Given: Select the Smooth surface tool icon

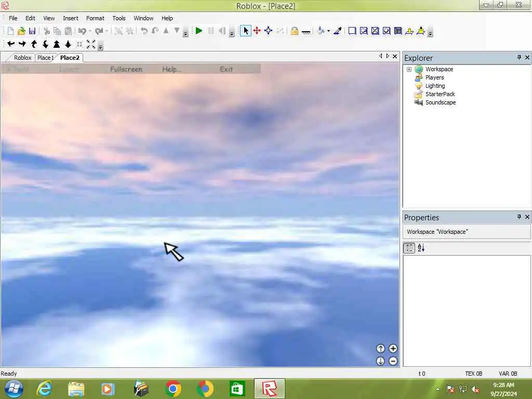Looking at the screenshot, I should [352, 31].
